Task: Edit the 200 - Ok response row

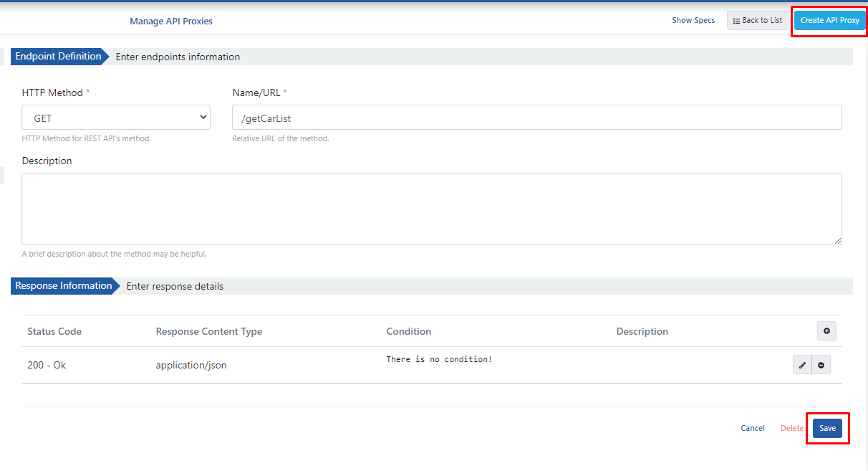Action: (802, 365)
